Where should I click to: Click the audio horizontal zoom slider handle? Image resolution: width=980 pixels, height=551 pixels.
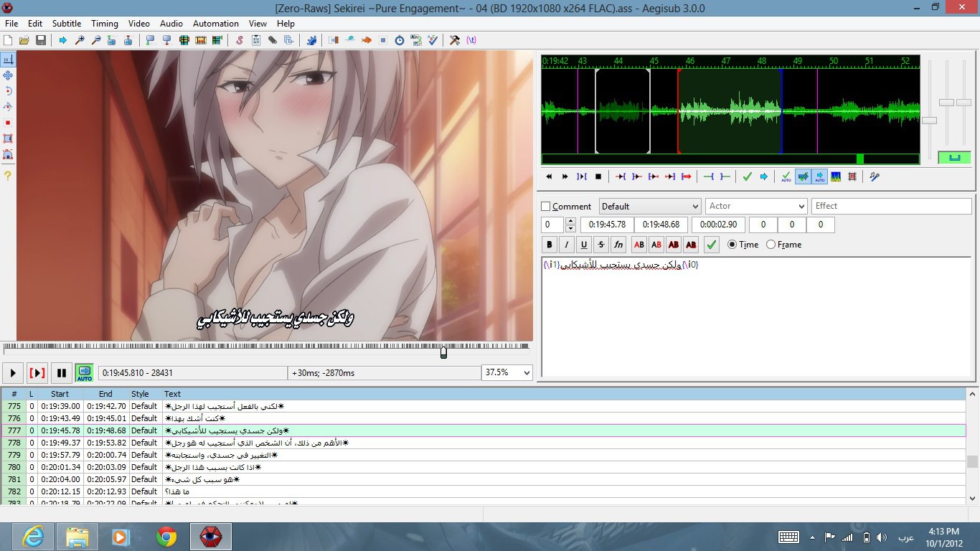click(x=929, y=121)
